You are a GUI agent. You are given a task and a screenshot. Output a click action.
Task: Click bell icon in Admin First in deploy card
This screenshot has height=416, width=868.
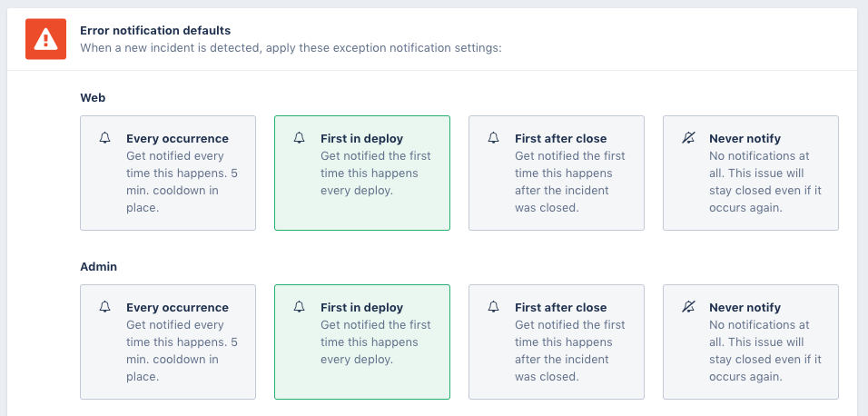300,308
